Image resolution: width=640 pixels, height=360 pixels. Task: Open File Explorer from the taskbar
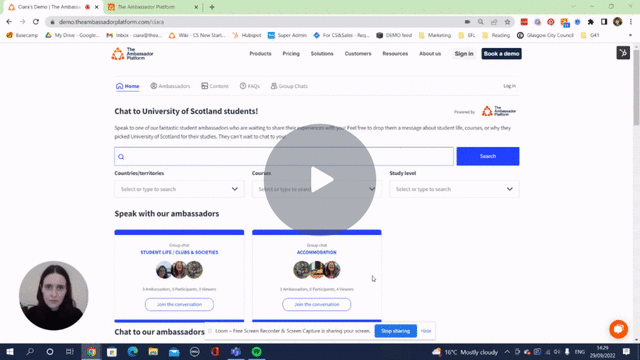pyautogui.click(x=153, y=351)
